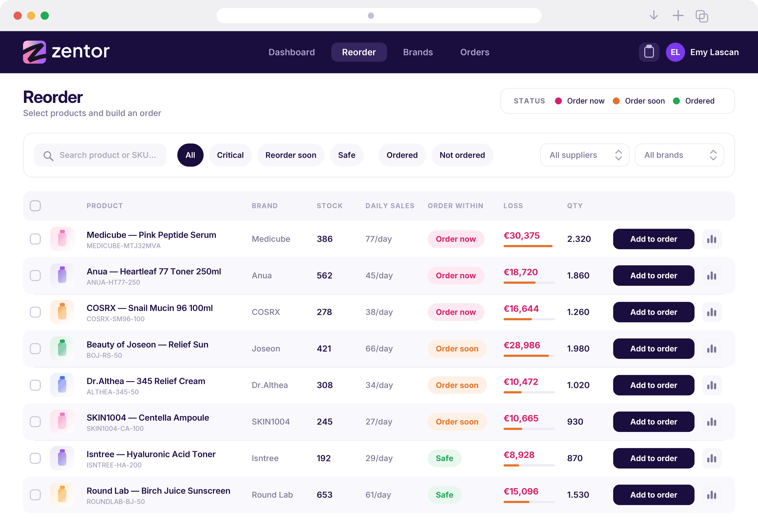Screen dimensions: 758x532
Task: Check the Medicube Pink Peptide Serum row
Action: [35, 239]
